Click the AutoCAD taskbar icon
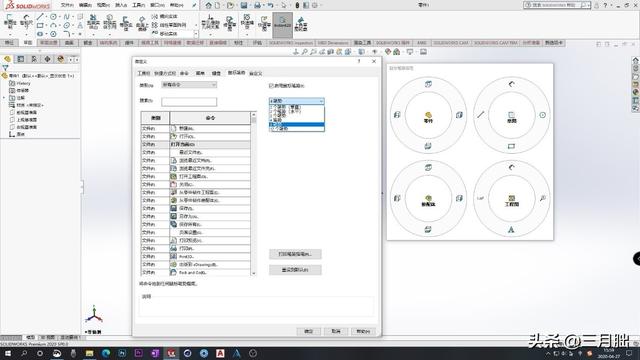 tap(220, 353)
